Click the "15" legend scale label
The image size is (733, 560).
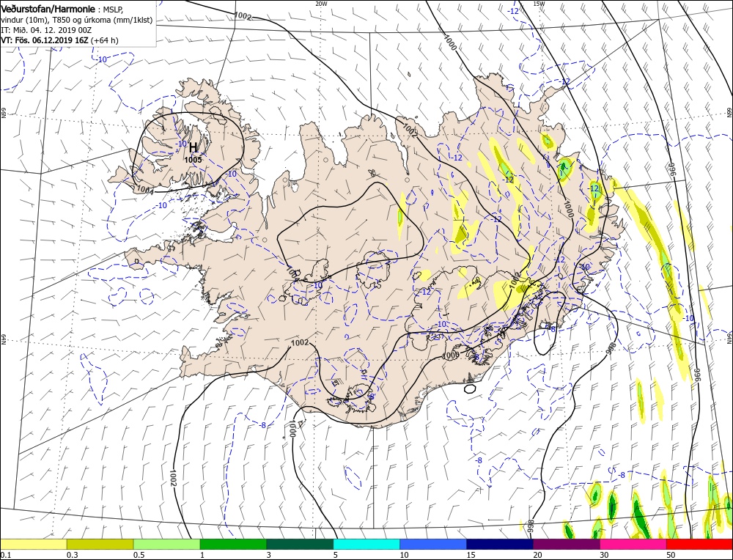tap(471, 555)
